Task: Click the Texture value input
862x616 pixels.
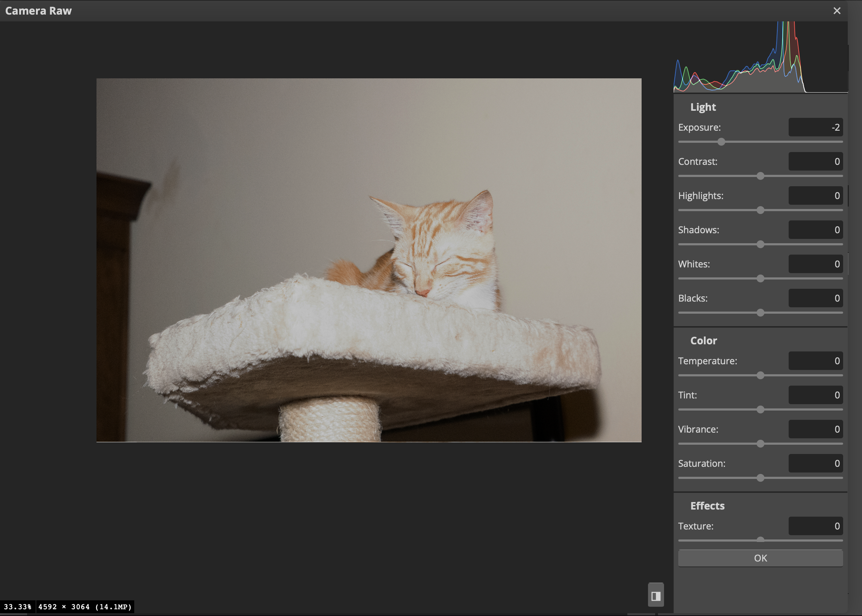Action: pos(815,526)
